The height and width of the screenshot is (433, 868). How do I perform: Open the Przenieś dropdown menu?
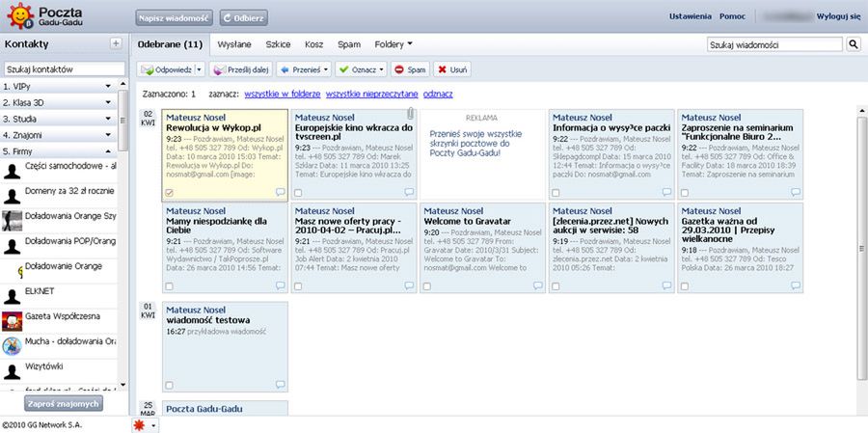304,69
